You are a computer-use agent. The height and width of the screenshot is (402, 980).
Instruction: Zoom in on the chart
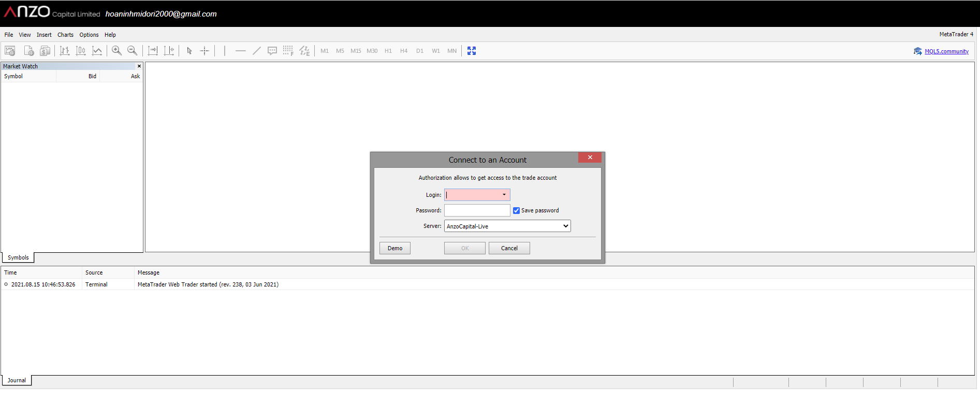[x=117, y=51]
